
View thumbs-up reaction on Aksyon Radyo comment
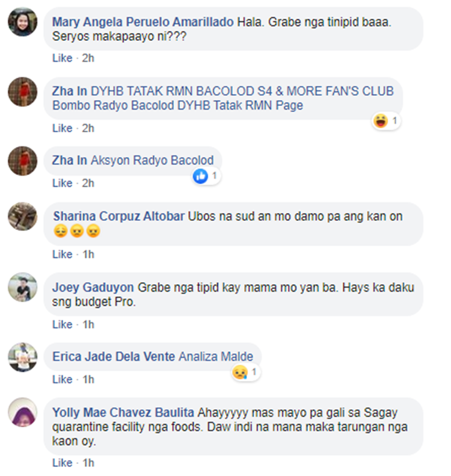pyautogui.click(x=206, y=176)
